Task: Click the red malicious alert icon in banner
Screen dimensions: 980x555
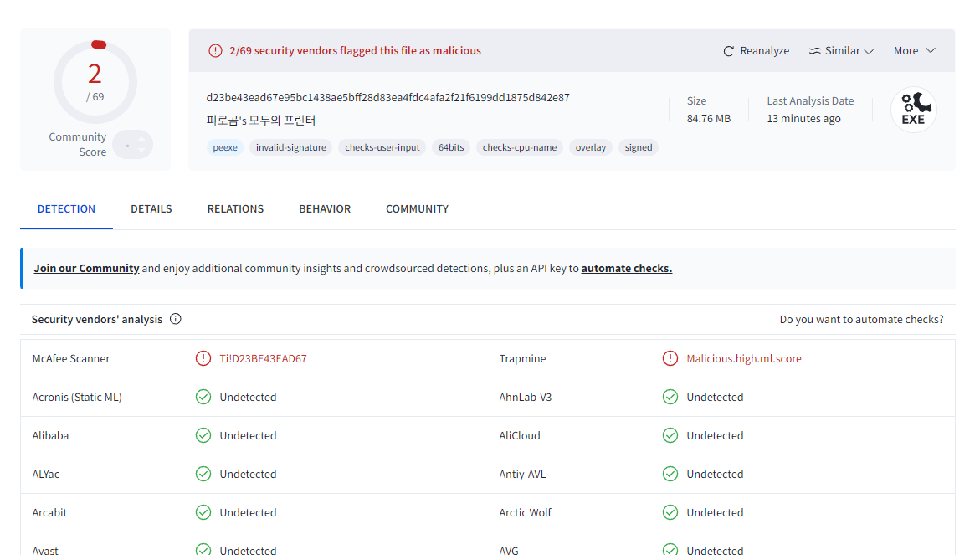Action: [215, 50]
